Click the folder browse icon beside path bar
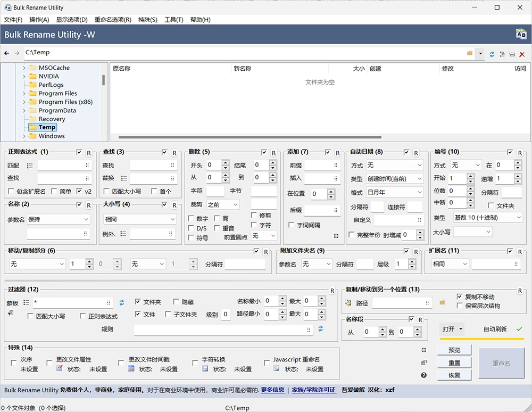Image resolution: width=532 pixels, height=412 pixels. click(470, 53)
